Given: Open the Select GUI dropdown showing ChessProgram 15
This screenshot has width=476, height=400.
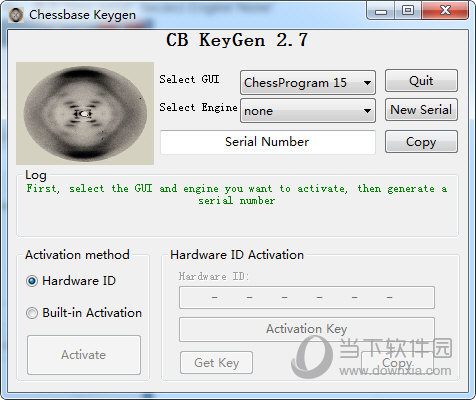Looking at the screenshot, I should click(308, 82).
